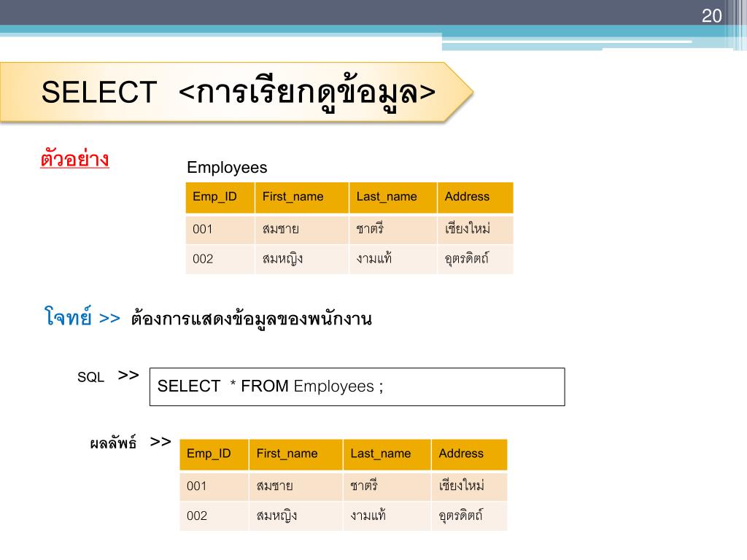Click the blue โจทย์ >> label
Viewport: 747px width, 560px height.
(x=82, y=317)
